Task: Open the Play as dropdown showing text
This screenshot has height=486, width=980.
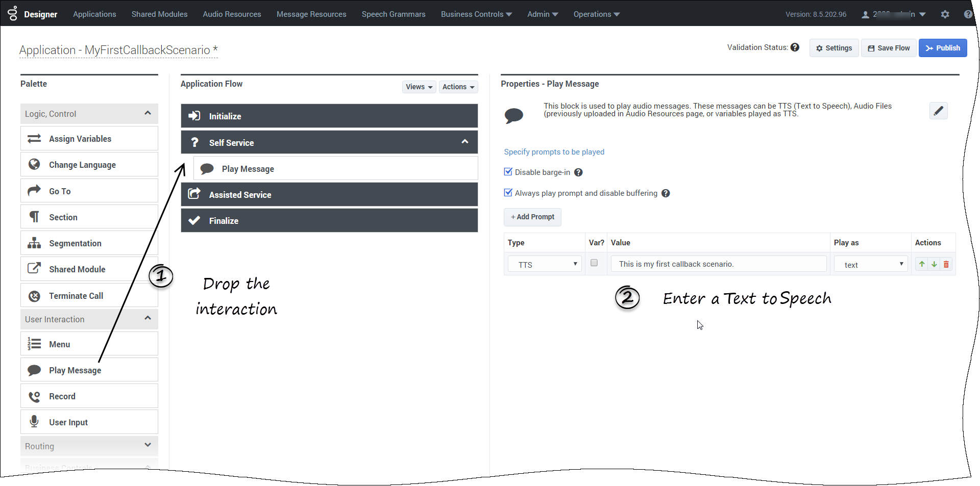Action: coord(871,264)
